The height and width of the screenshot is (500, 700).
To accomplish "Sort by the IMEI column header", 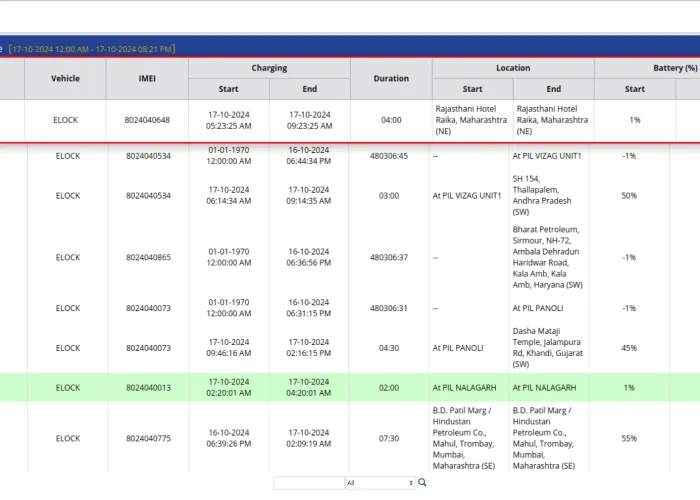I will pos(147,78).
